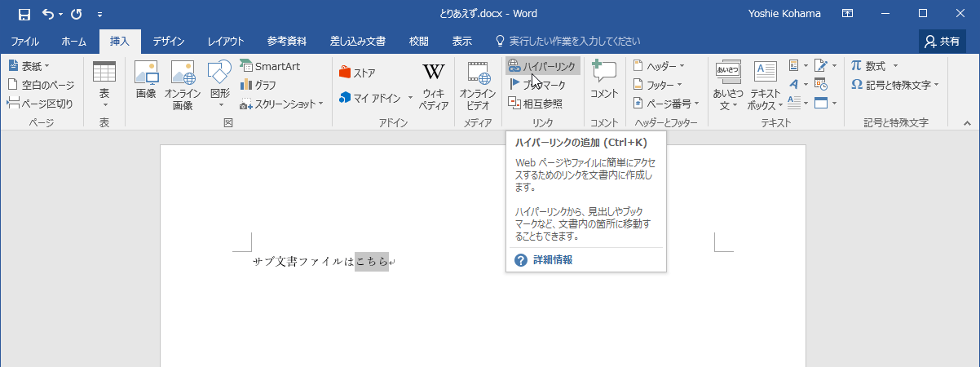
Task: Click the Redo icon in title bar
Action: click(x=77, y=14)
